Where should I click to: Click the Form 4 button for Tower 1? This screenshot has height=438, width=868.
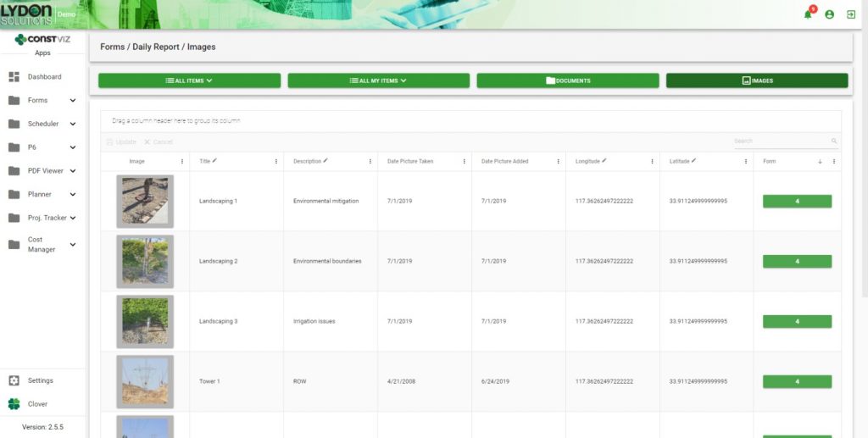click(797, 382)
